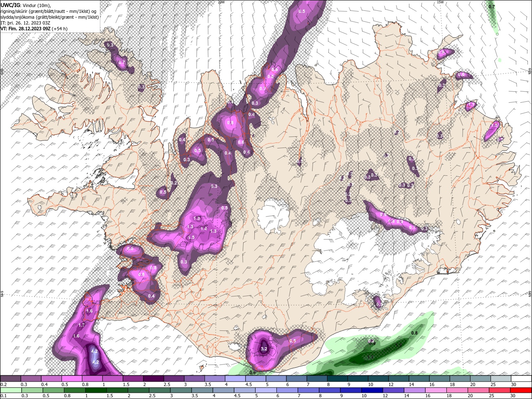Click the white upper swatch labeled 30
The height and width of the screenshot is (399, 532).
pyautogui.click(x=521, y=379)
